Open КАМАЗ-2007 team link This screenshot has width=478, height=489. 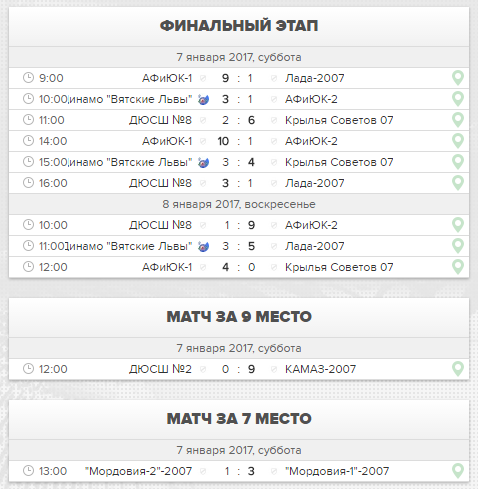pos(320,369)
